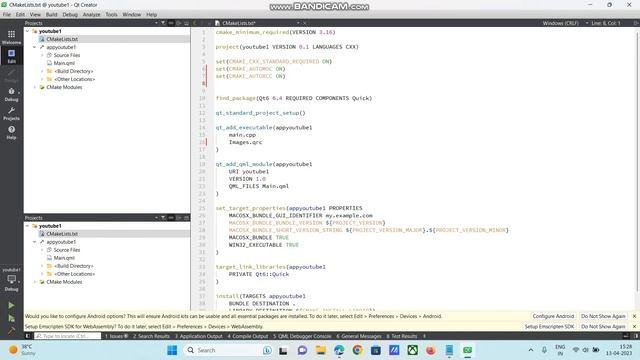Open the Application Output pane
Screen dimensions: 640x360
198,336
